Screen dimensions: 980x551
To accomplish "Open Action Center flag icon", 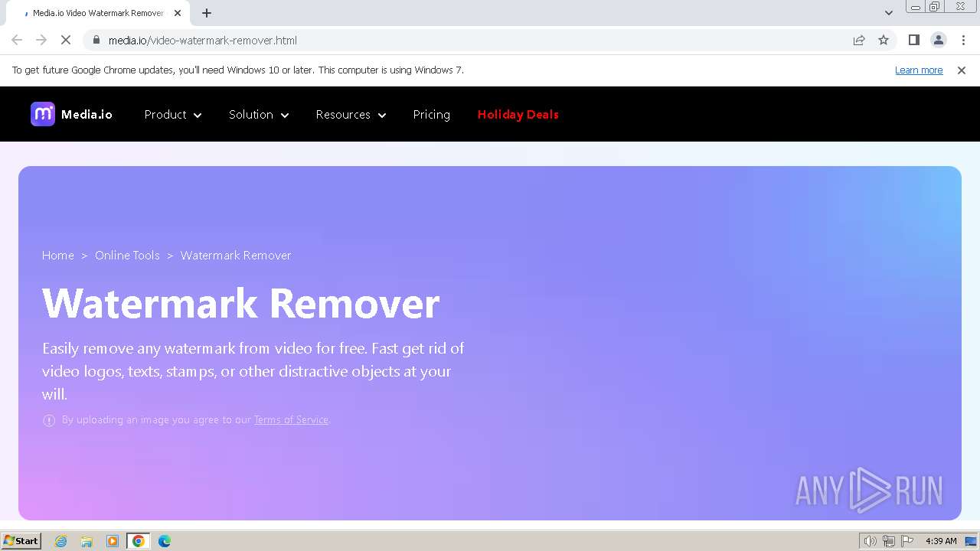I will pyautogui.click(x=907, y=541).
